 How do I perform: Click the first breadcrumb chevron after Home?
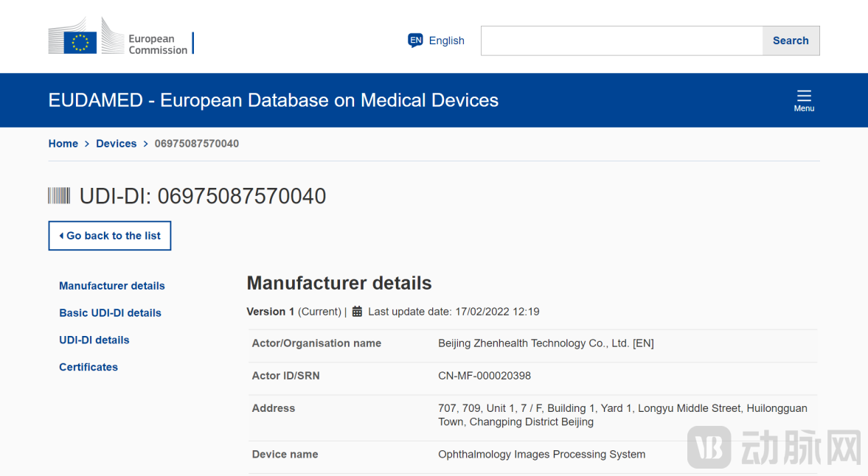(87, 144)
